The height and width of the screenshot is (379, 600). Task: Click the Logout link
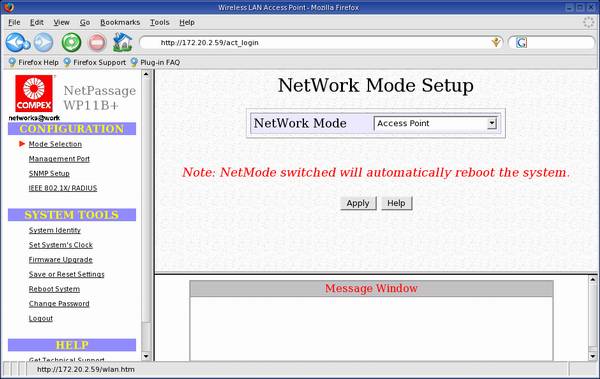click(41, 319)
